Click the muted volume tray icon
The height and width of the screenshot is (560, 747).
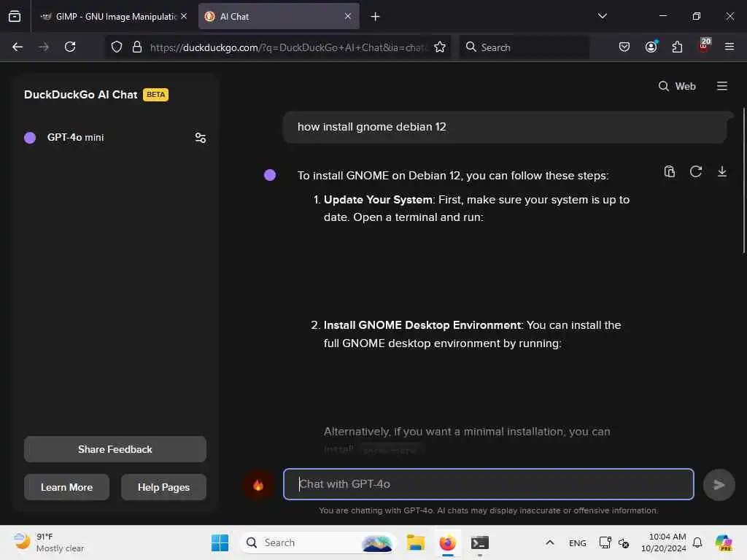coord(624,542)
